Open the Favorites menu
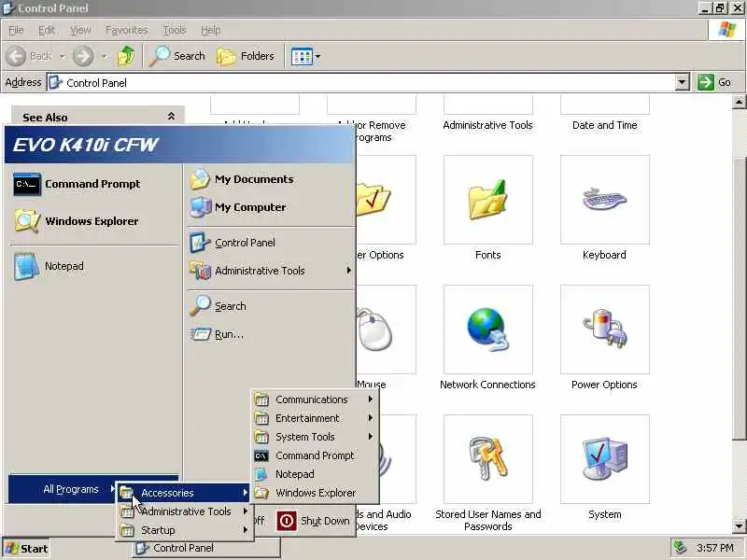 [127, 30]
